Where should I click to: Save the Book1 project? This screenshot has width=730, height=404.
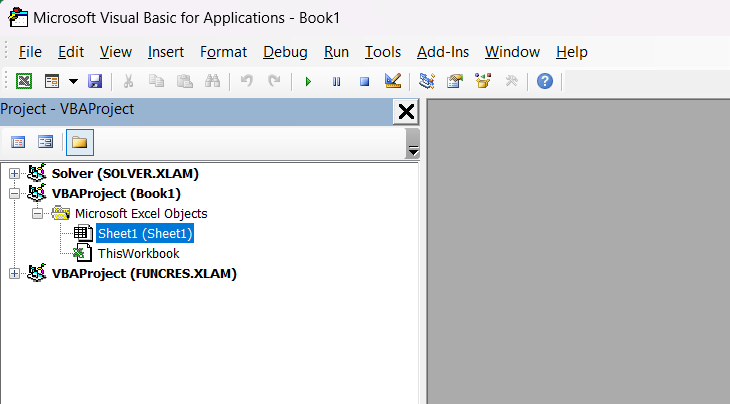[95, 81]
